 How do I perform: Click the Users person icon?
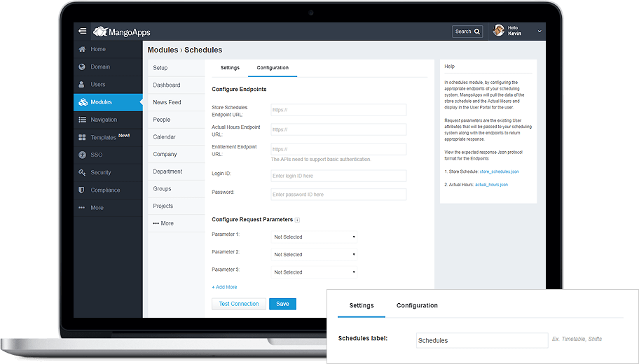[81, 84]
